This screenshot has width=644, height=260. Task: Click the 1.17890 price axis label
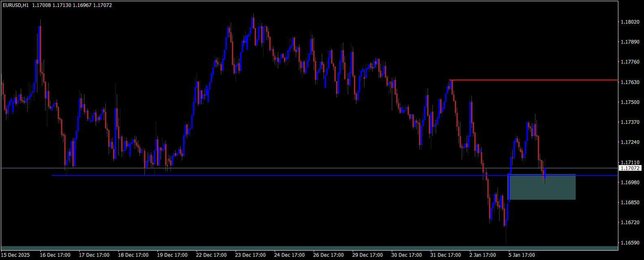click(x=630, y=42)
